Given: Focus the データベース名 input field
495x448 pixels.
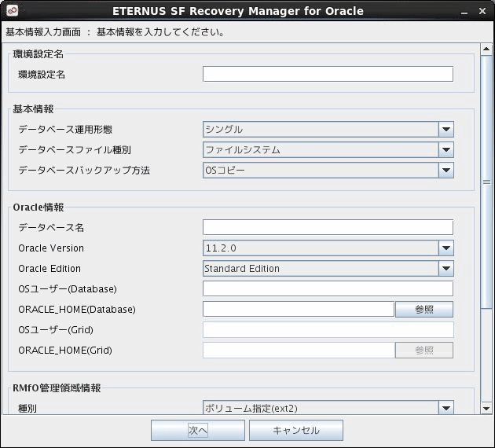Looking at the screenshot, I should [x=328, y=227].
